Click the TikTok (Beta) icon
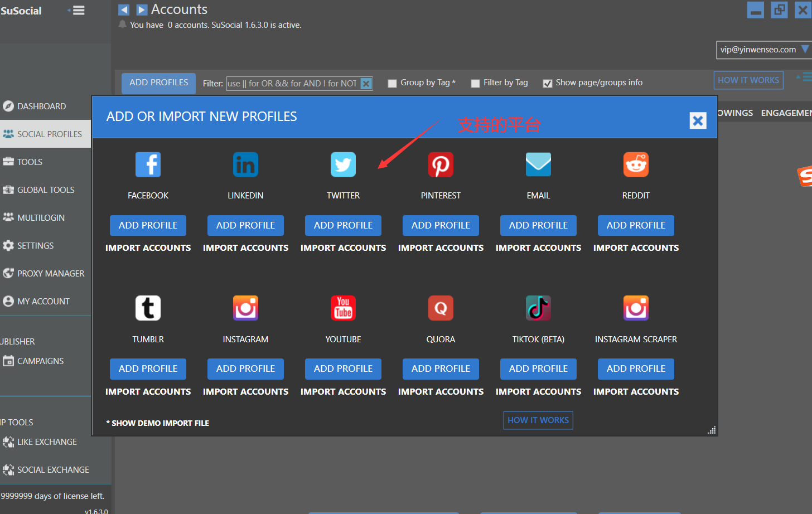812x514 pixels. pos(538,308)
